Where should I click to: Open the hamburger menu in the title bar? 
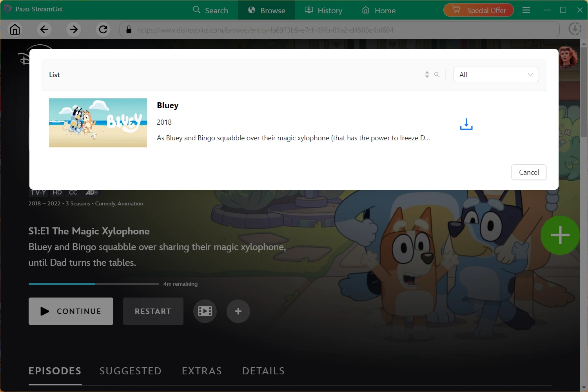526,10
